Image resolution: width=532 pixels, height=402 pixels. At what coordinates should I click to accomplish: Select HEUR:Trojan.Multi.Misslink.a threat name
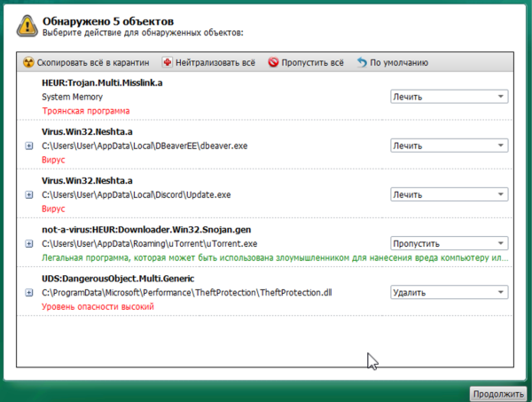pos(102,83)
